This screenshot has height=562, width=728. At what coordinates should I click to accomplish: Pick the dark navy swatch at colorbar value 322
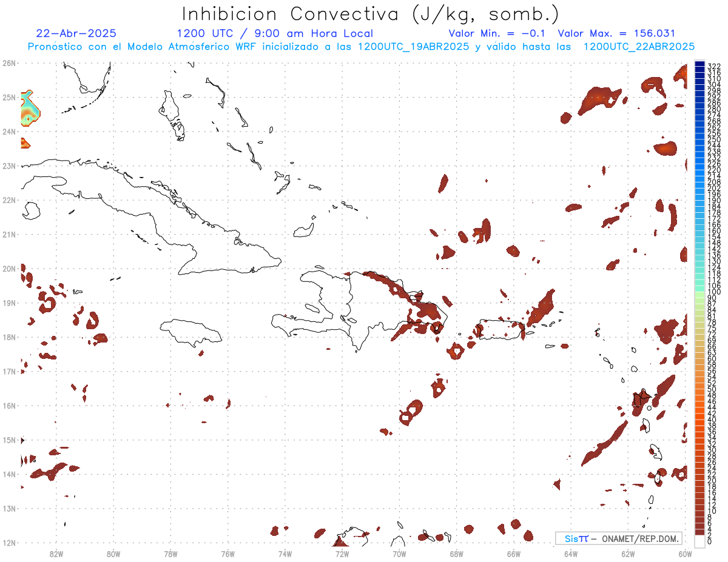700,64
